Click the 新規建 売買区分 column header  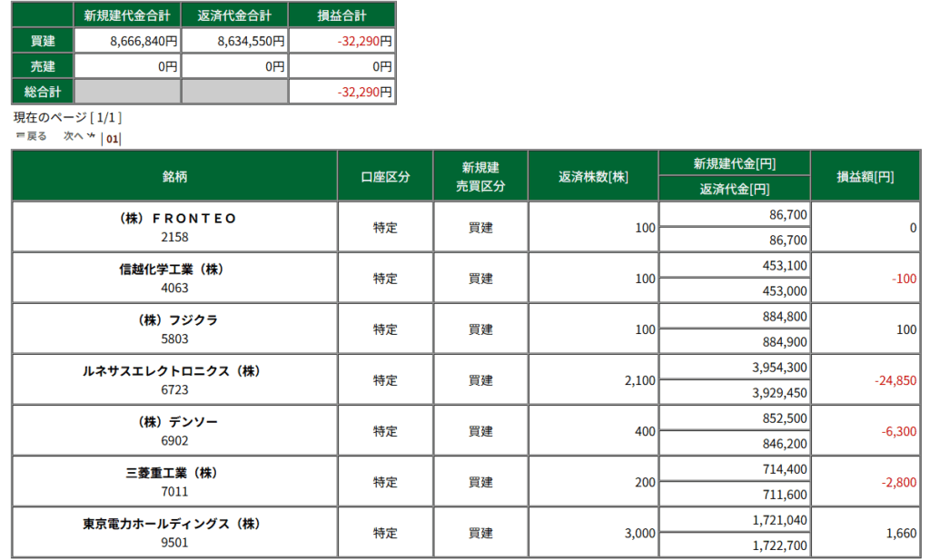[480, 177]
